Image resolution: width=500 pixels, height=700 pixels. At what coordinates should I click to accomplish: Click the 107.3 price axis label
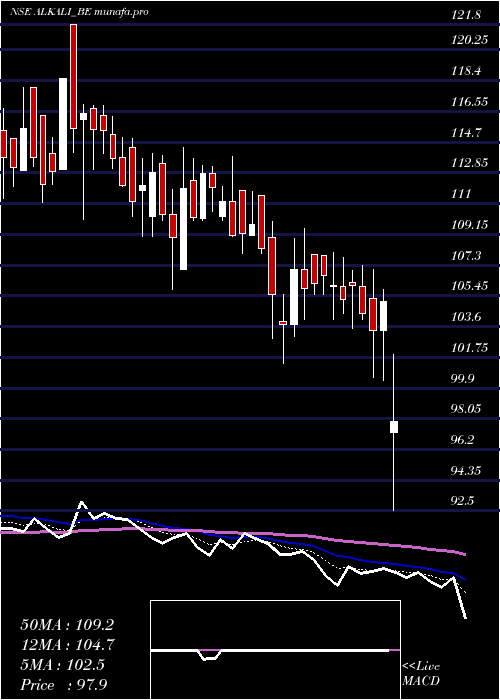click(466, 255)
